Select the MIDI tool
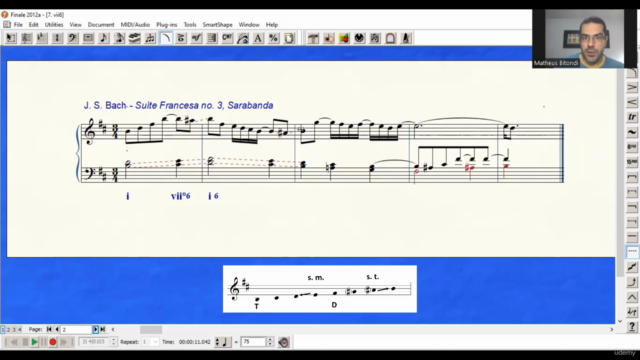Screen dimensions: 640x360 [360, 38]
